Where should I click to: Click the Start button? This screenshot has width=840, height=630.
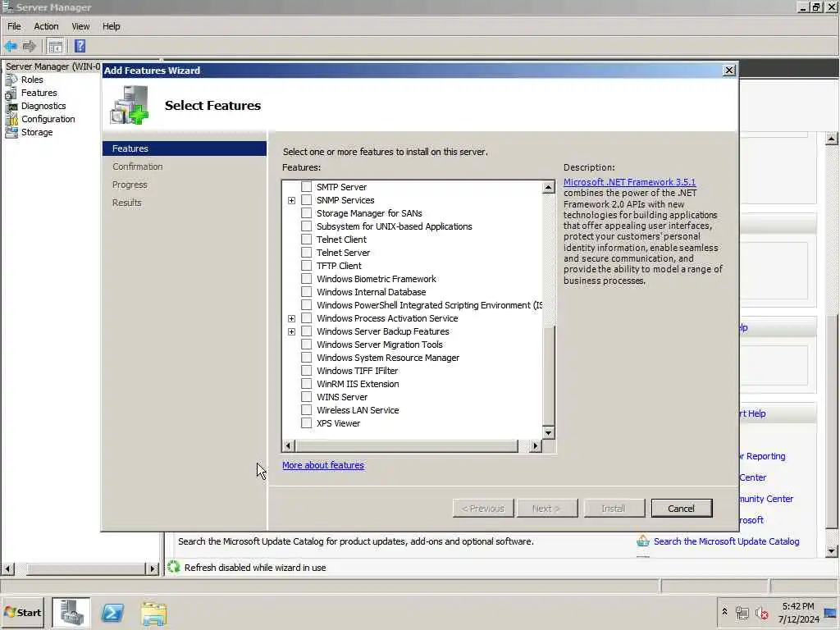coord(23,612)
